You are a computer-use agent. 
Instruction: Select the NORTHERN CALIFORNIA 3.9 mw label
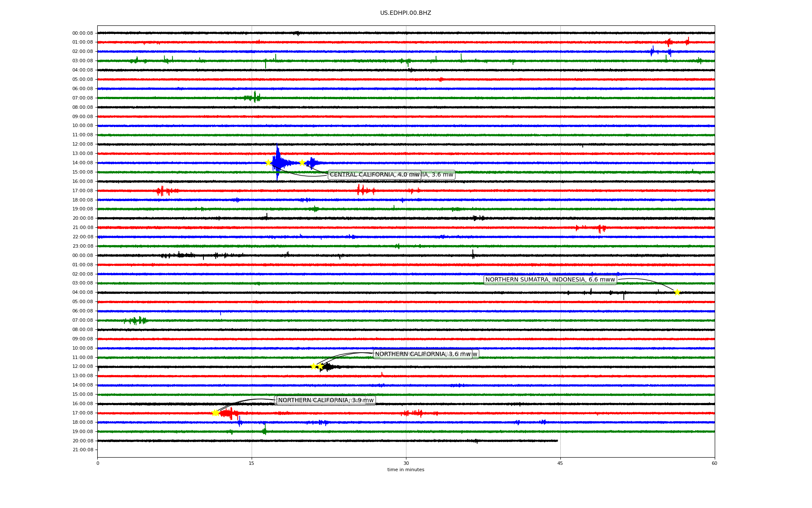tap(326, 400)
